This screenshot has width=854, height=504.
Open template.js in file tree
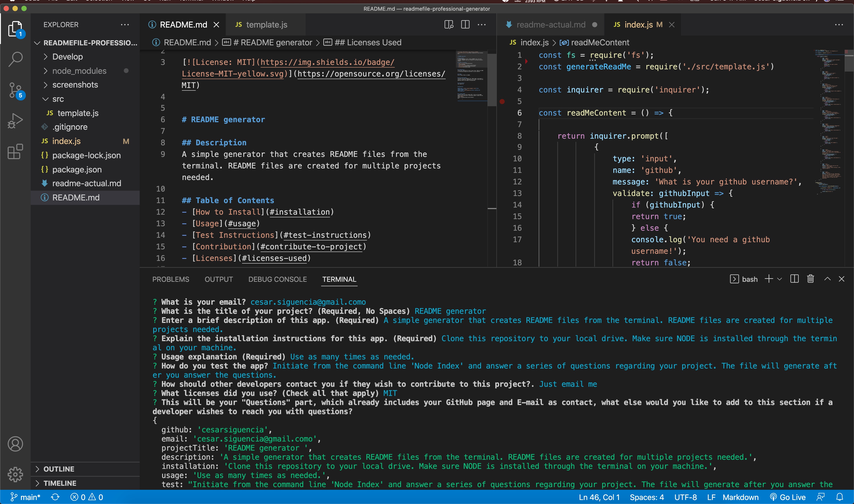point(85,113)
